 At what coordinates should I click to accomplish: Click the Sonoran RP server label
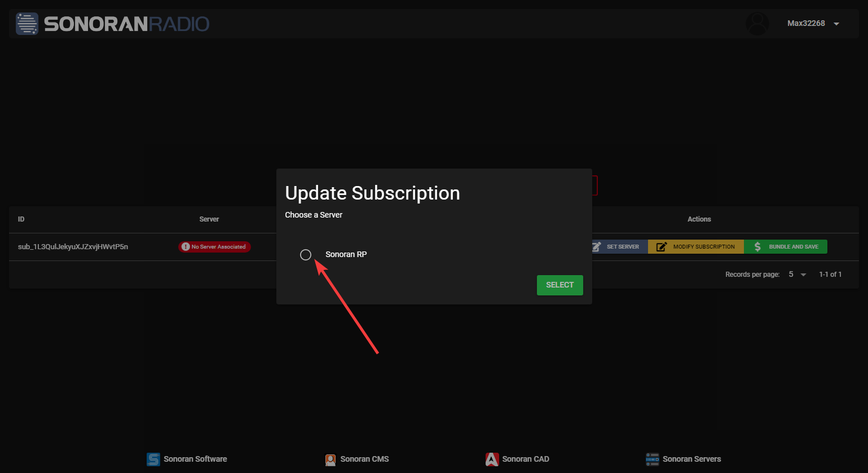tap(346, 255)
